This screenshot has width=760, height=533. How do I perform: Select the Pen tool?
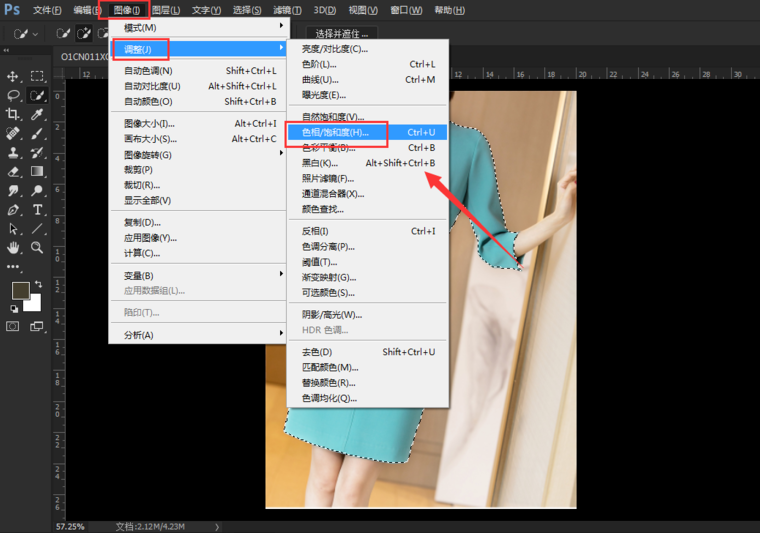click(13, 210)
